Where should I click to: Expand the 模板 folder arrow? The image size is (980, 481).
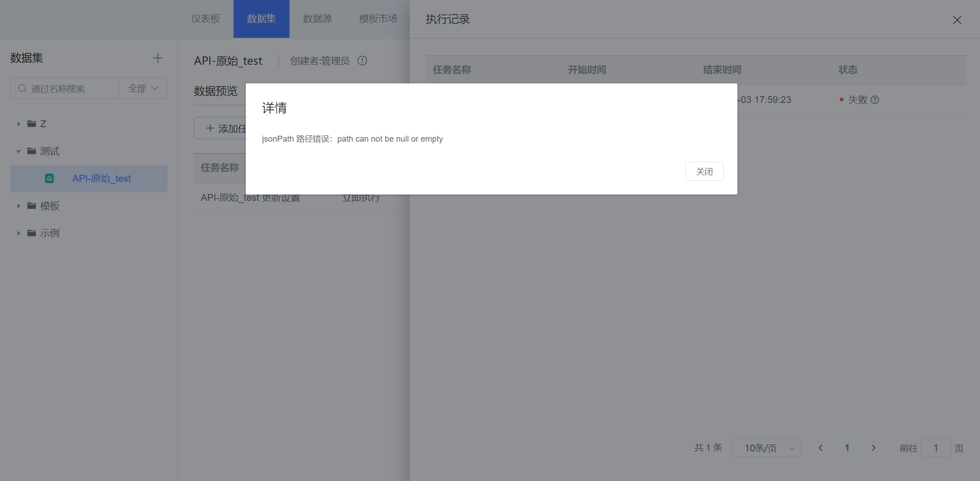pos(19,206)
